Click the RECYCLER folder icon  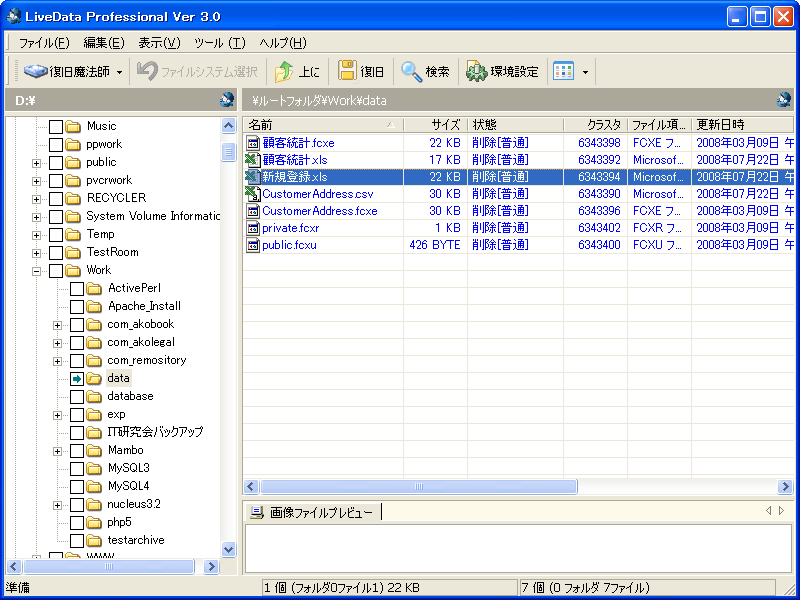coord(73,198)
